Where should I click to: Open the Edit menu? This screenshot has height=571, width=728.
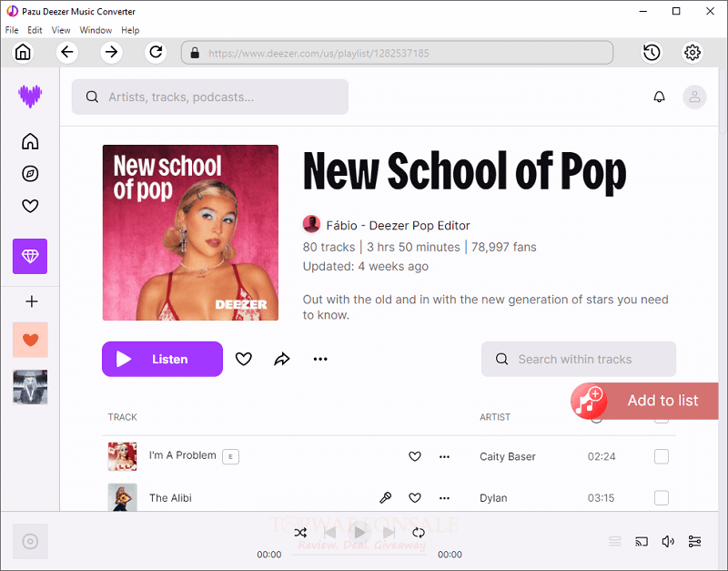point(35,30)
